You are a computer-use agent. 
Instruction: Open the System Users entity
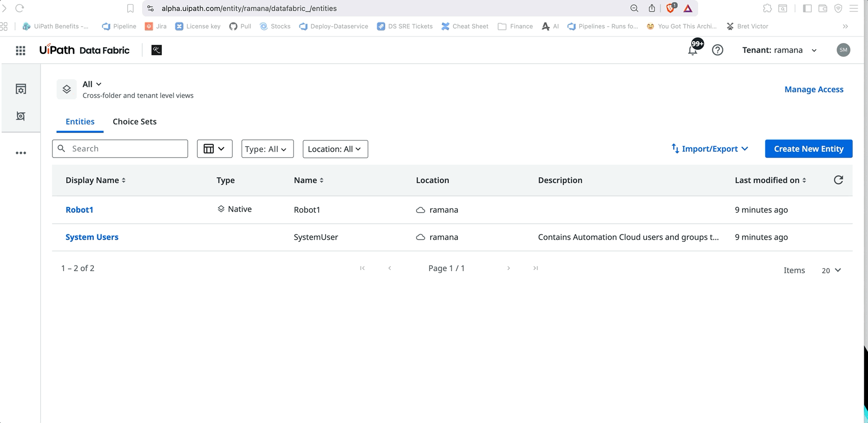(92, 237)
